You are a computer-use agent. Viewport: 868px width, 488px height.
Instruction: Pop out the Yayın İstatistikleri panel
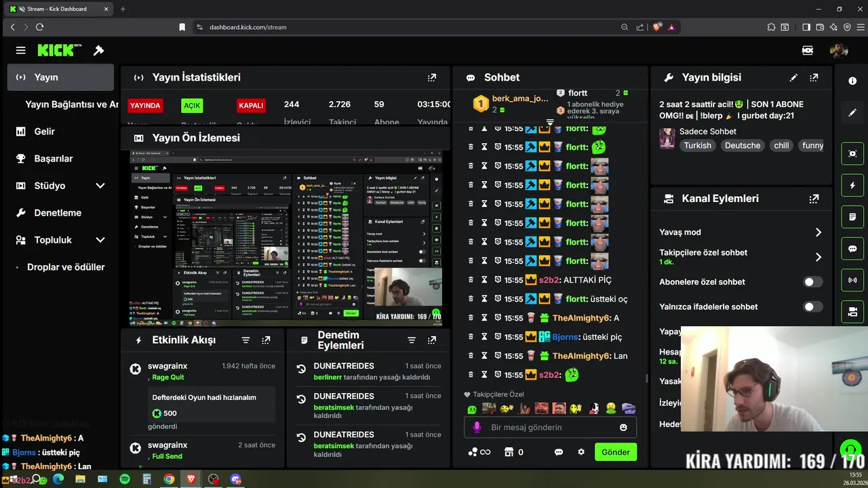[432, 77]
